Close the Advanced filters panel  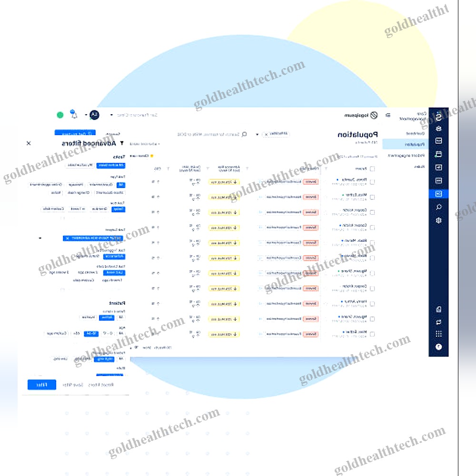tap(29, 143)
